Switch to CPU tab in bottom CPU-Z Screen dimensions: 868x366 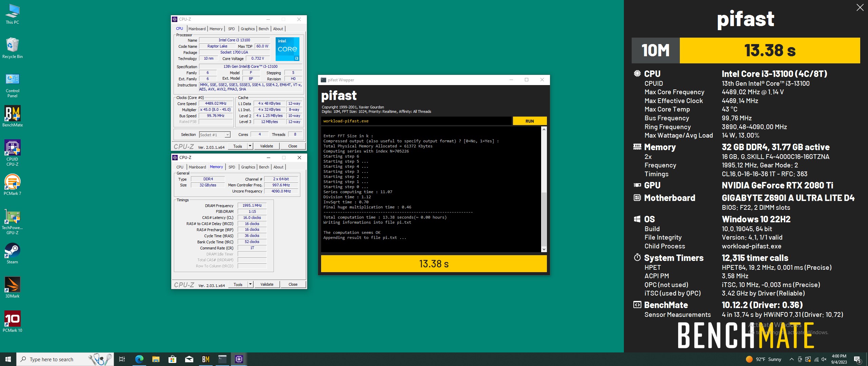pyautogui.click(x=180, y=167)
